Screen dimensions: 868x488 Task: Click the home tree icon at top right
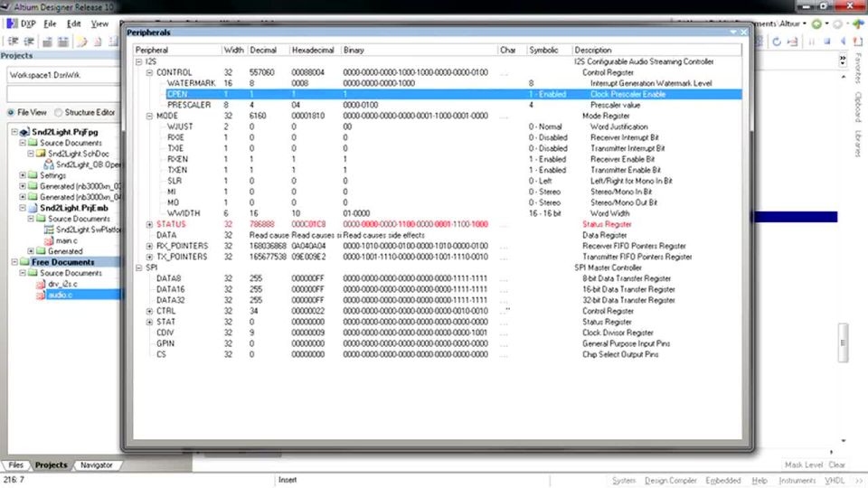pos(858,23)
